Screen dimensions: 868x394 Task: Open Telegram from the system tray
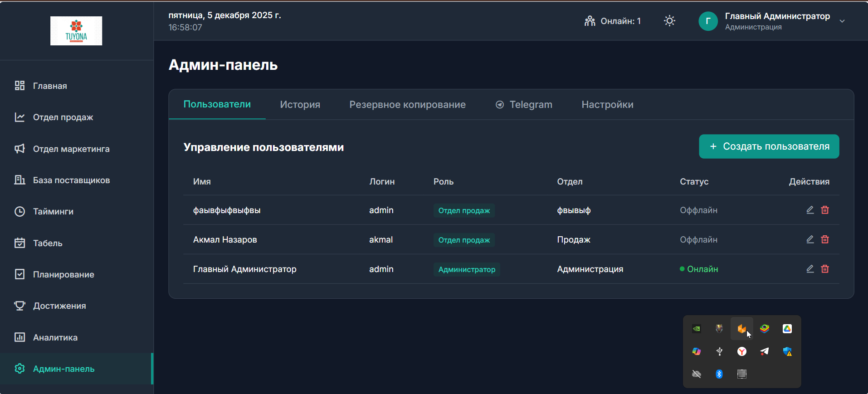[765, 351]
